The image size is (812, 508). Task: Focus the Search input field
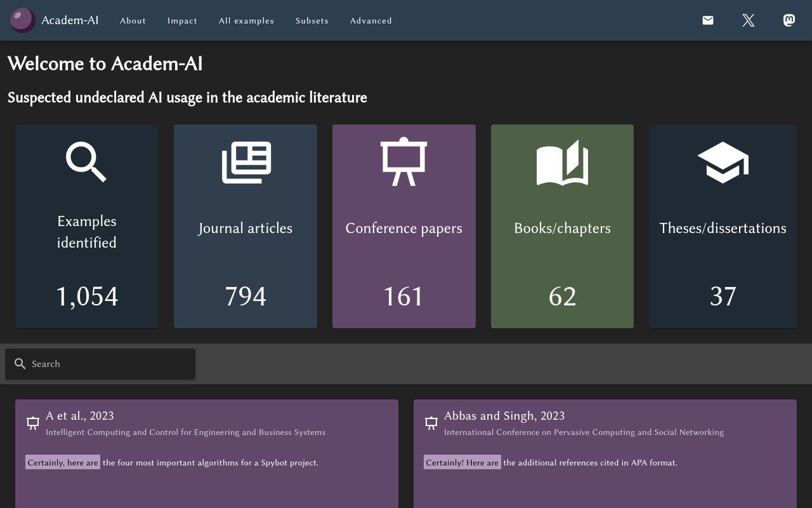pyautogui.click(x=100, y=364)
